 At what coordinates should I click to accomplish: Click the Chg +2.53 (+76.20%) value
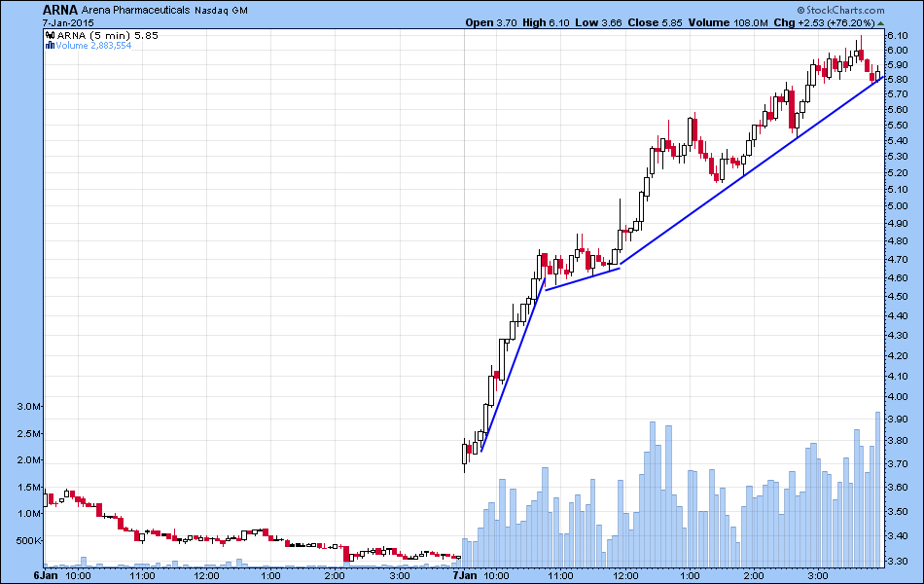824,22
